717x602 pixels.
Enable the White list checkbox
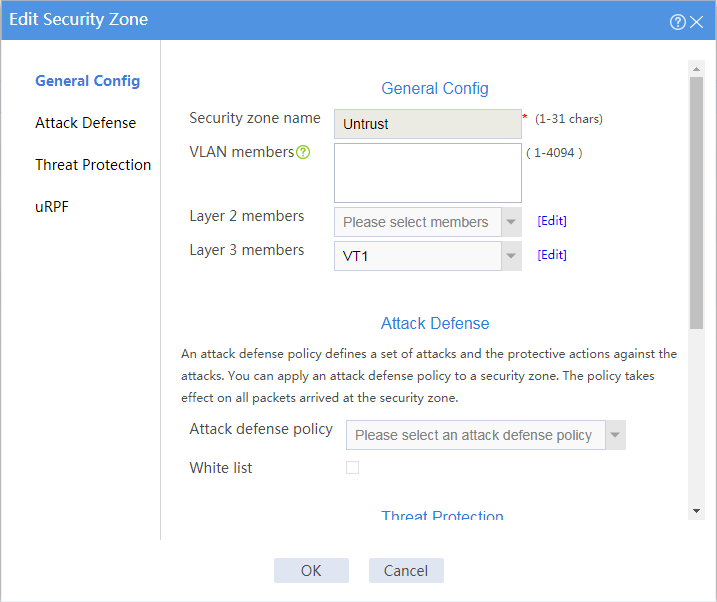352,467
